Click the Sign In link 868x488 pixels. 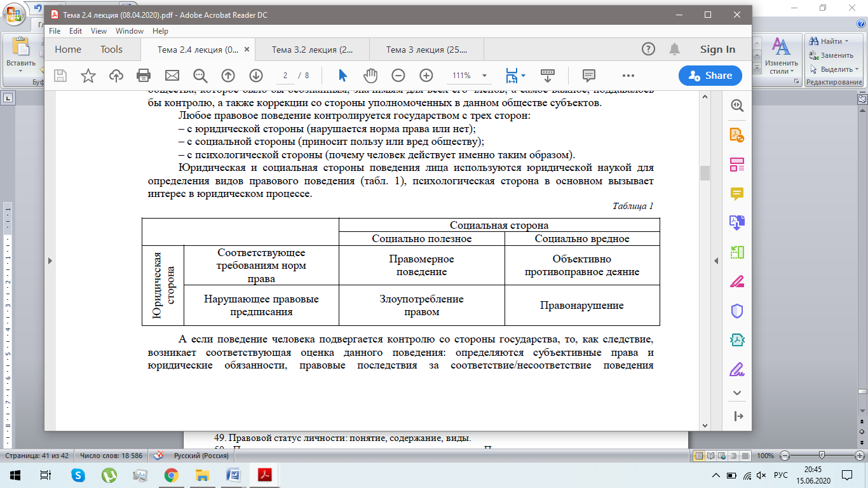tap(717, 49)
